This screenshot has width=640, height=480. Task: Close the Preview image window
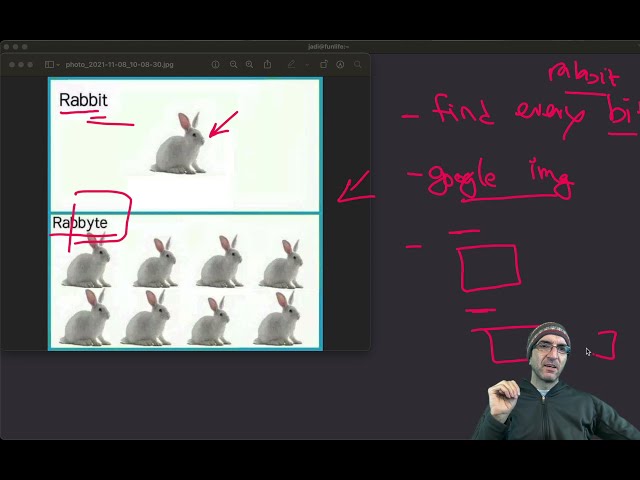(x=12, y=64)
